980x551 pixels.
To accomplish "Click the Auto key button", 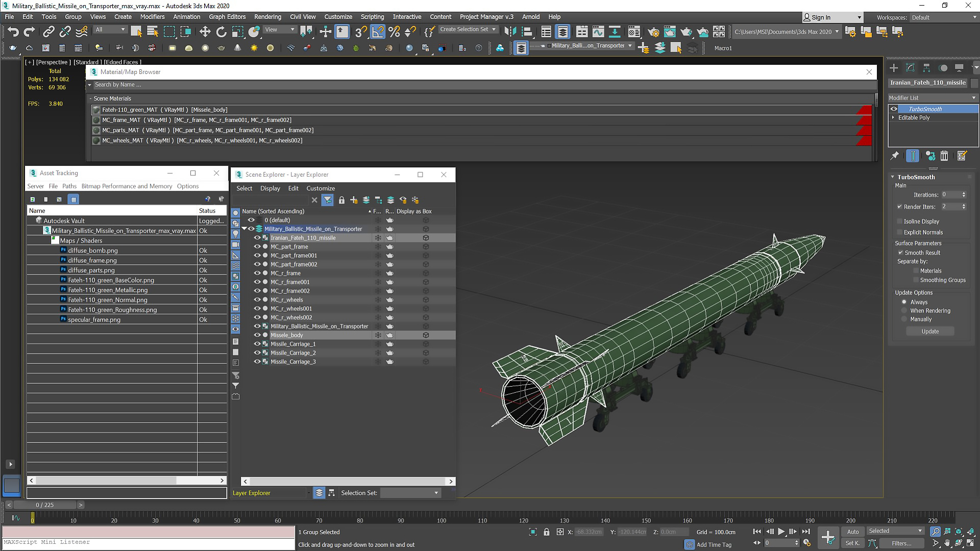I will coord(853,532).
